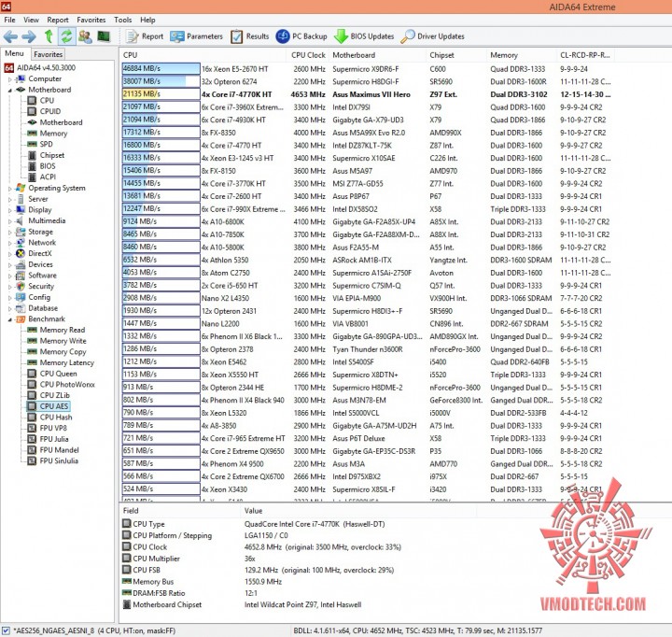Expand the Network tree node

[x=10, y=243]
